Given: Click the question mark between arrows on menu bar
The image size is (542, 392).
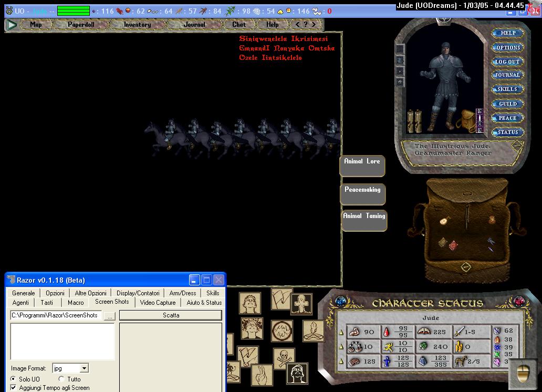Looking at the screenshot, I should (305, 25).
